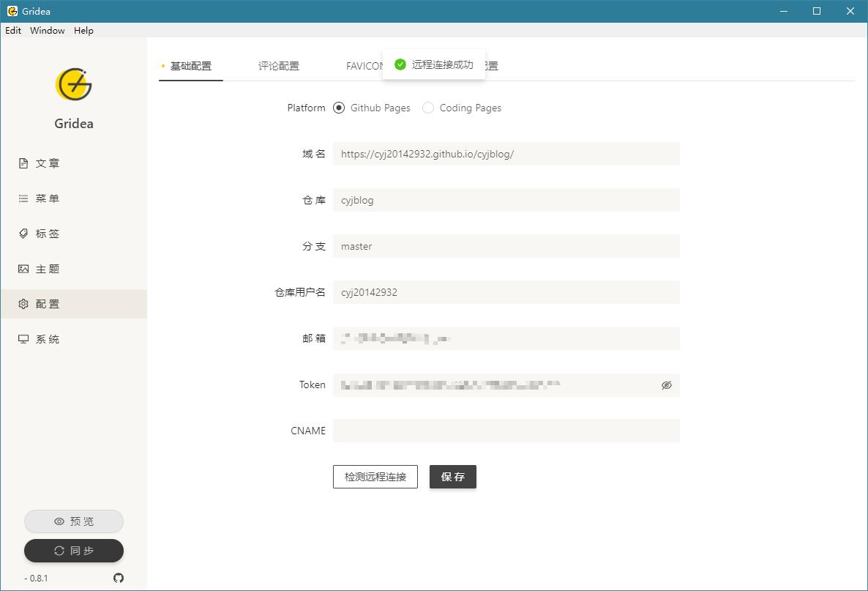Image resolution: width=868 pixels, height=591 pixels.
Task: Open the FAVICON settings tab
Action: [x=364, y=65]
